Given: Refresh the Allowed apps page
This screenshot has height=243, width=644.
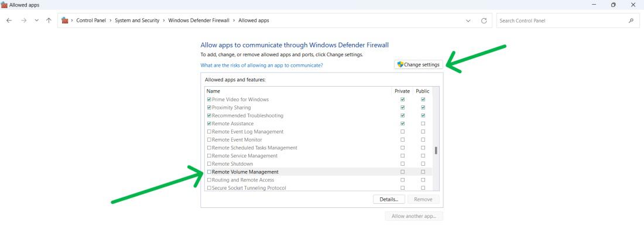Looking at the screenshot, I should pyautogui.click(x=484, y=21).
